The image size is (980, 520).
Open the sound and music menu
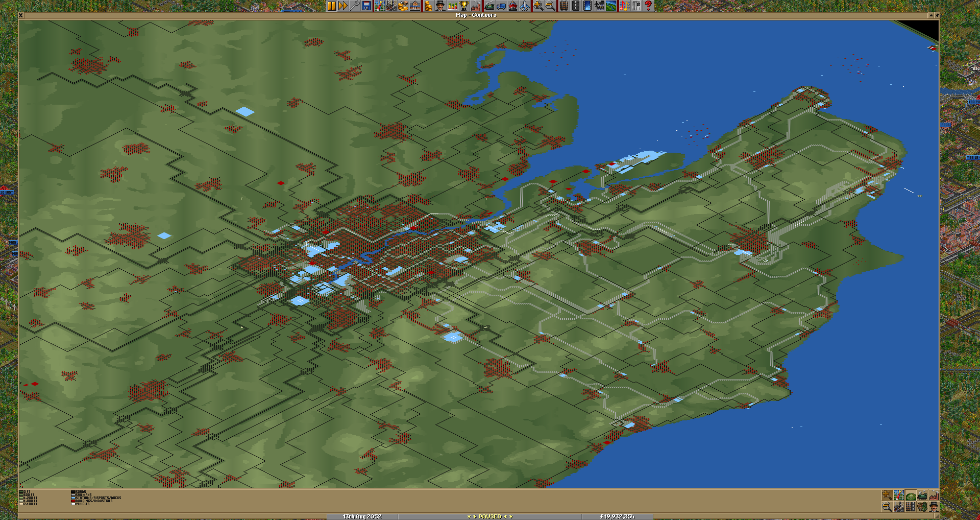(x=624, y=6)
